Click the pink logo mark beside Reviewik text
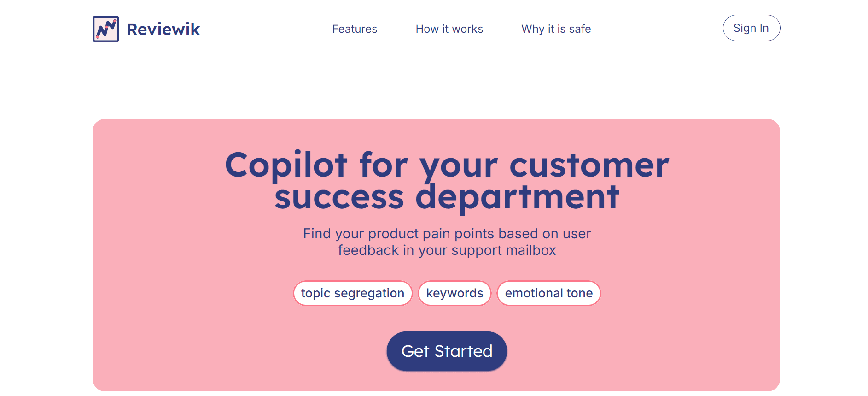Viewport: 868px width, 396px height. (x=105, y=29)
